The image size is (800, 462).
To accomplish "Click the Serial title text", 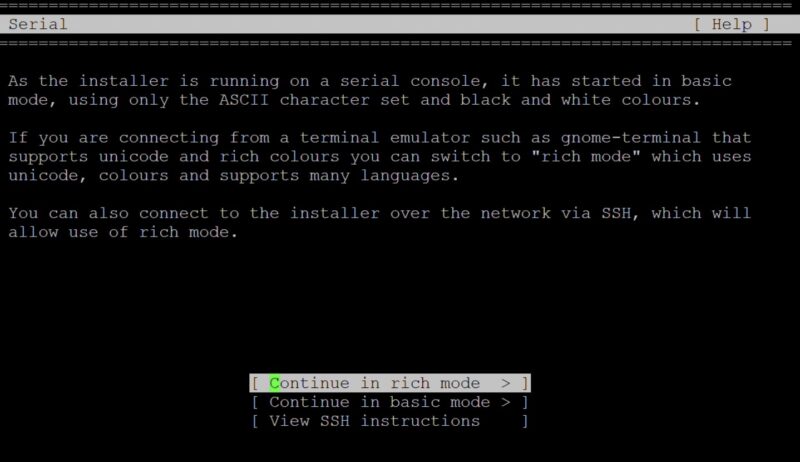I will [x=38, y=24].
